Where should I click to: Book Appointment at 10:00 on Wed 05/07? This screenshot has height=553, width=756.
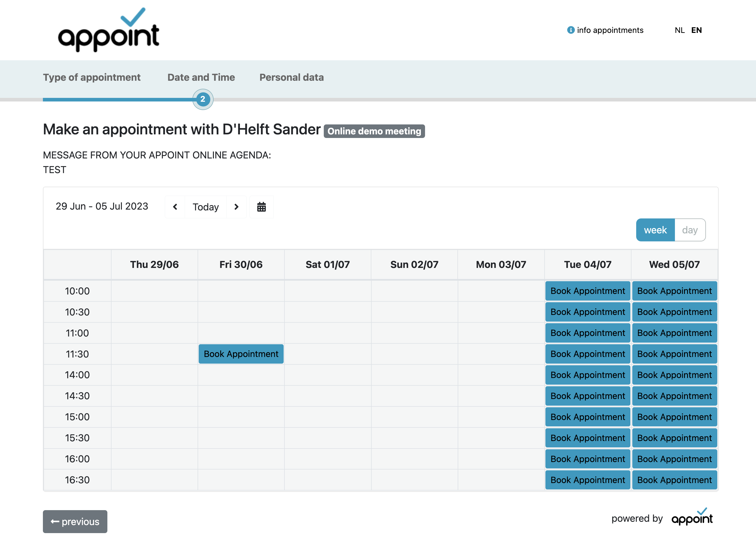[675, 291]
